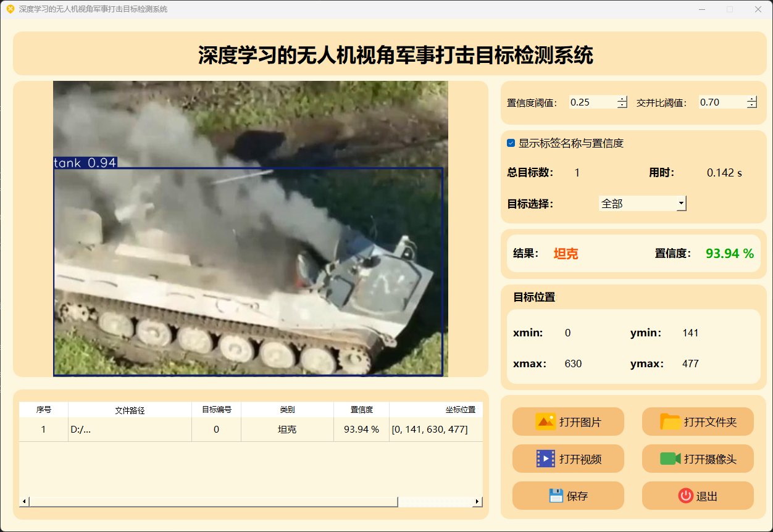Open the 目标选择 dropdown showing 全部
The width and height of the screenshot is (773, 532).
[643, 203]
